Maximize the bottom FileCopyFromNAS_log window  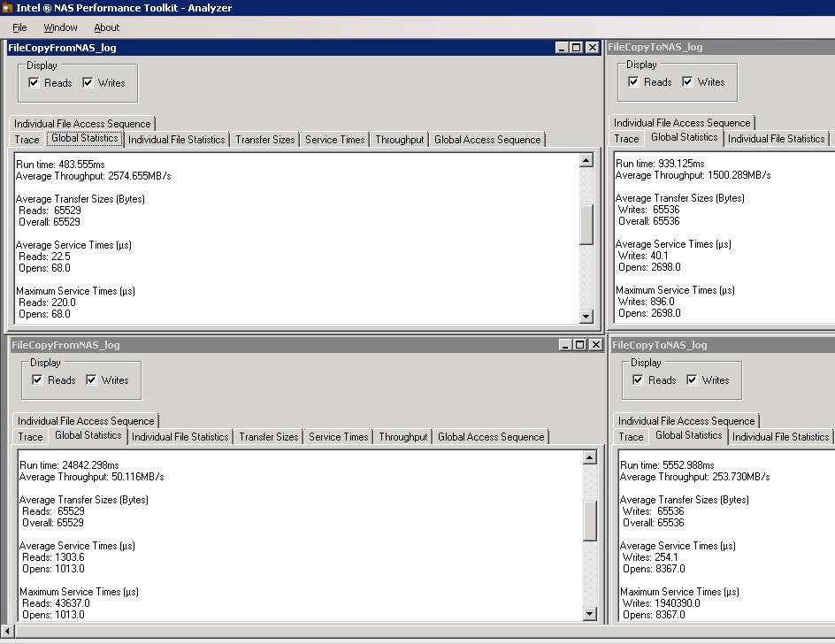click(580, 345)
